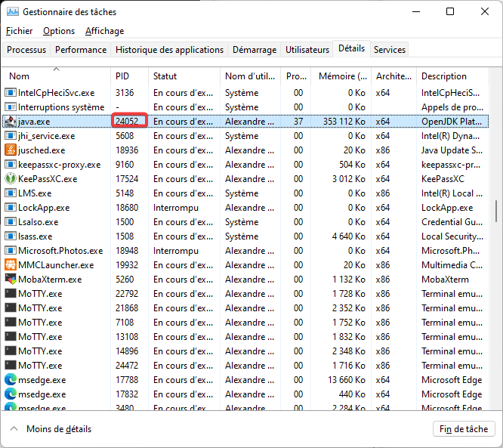The width and height of the screenshot is (503, 448).
Task: Click the lsass.exe icon
Action: pos(11,236)
